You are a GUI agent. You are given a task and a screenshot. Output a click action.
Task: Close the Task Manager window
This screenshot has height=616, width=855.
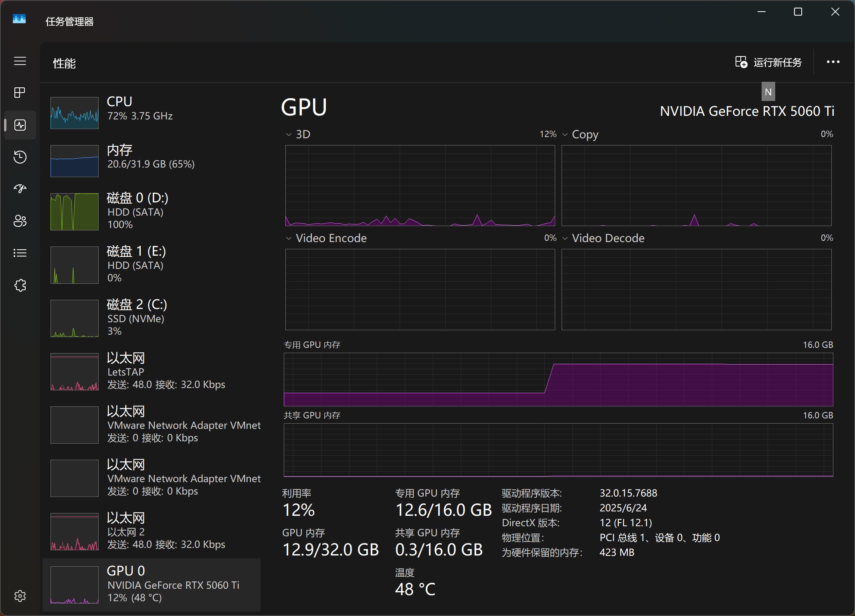(835, 12)
